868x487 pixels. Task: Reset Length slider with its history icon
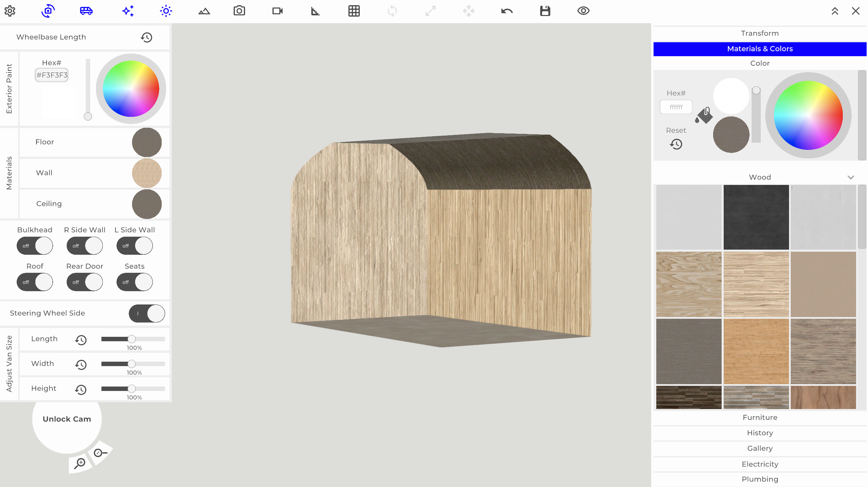[81, 340]
